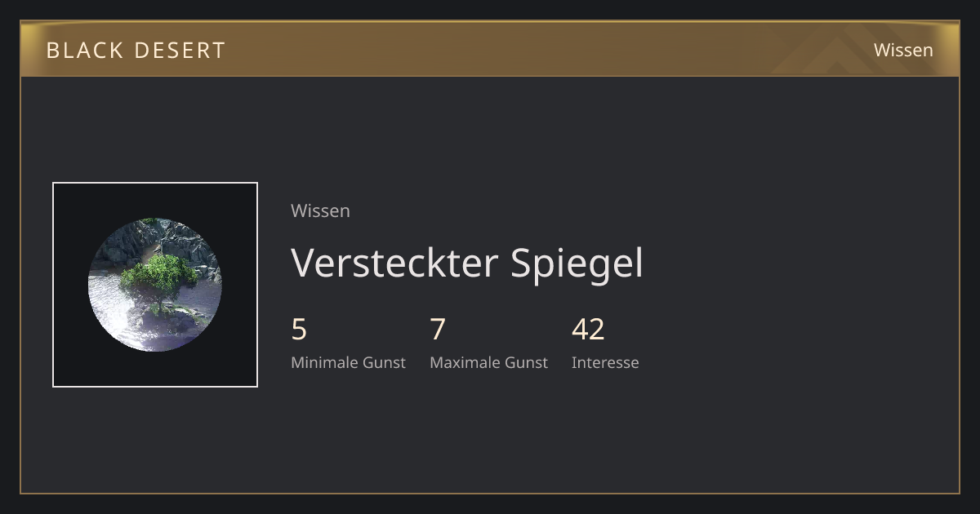Click the Interesse label
This screenshot has height=514, width=980.
605,362
